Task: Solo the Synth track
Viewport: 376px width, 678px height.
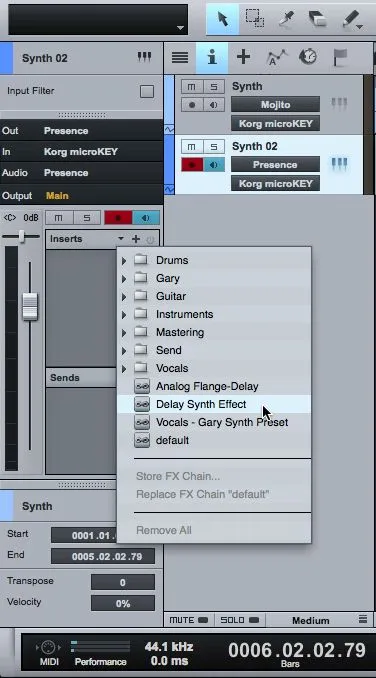Action: (x=214, y=87)
